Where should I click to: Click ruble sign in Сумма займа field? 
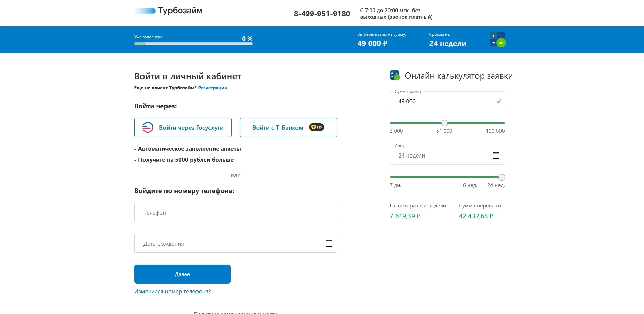tap(498, 101)
